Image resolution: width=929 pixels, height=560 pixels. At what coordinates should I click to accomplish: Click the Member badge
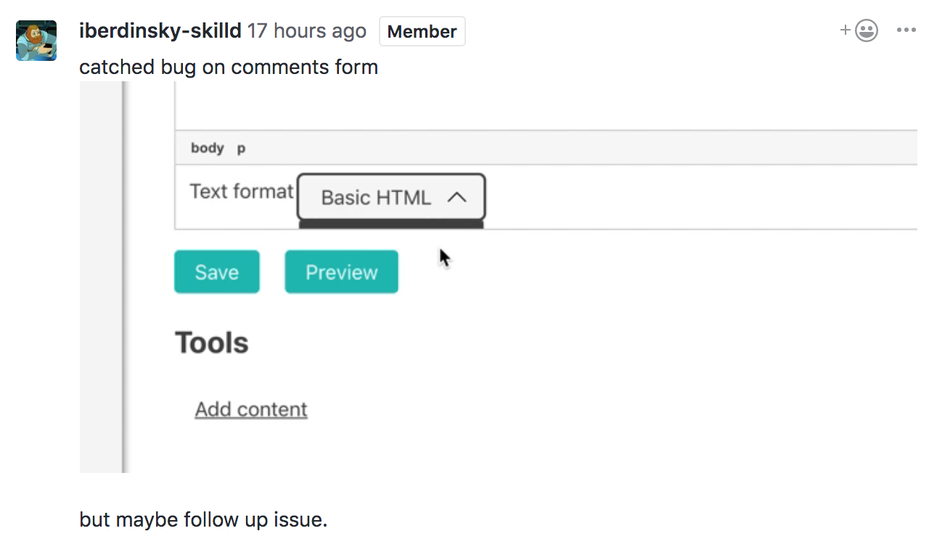(x=422, y=32)
